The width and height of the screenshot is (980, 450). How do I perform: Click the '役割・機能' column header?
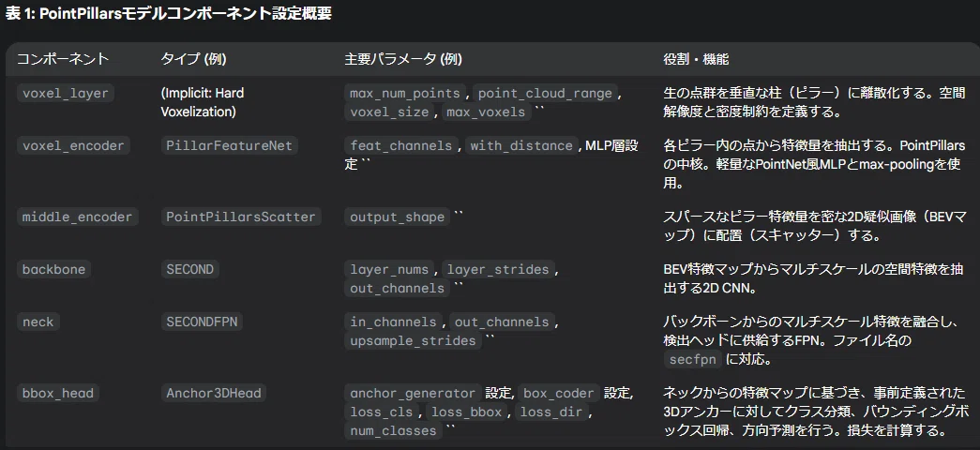click(696, 59)
